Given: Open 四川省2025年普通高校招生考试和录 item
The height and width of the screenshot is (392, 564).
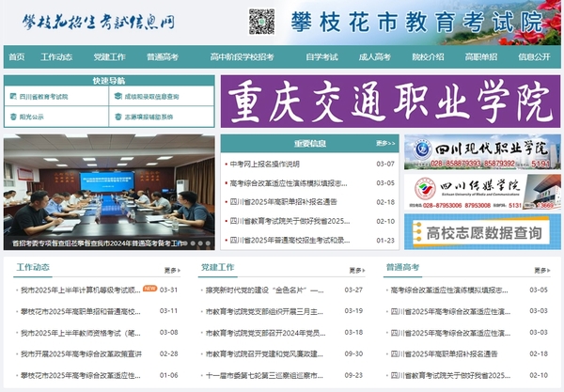Looking at the screenshot, I should pos(290,241).
